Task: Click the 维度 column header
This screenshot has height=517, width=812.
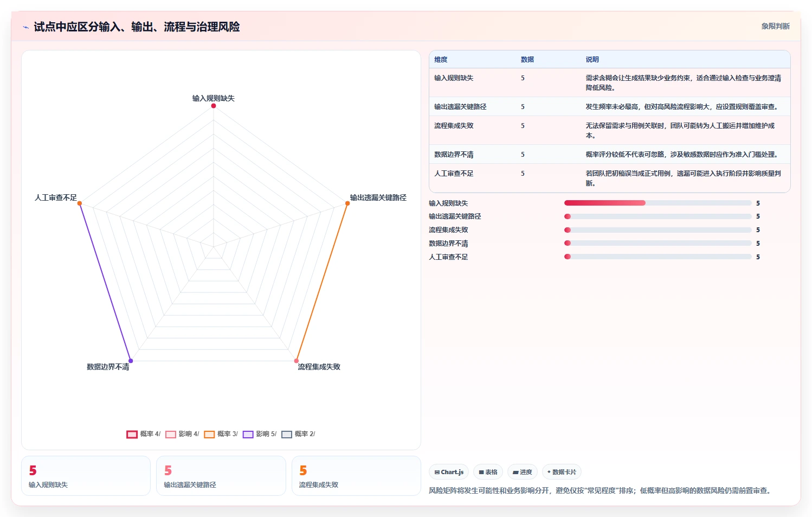Action: pyautogui.click(x=441, y=60)
